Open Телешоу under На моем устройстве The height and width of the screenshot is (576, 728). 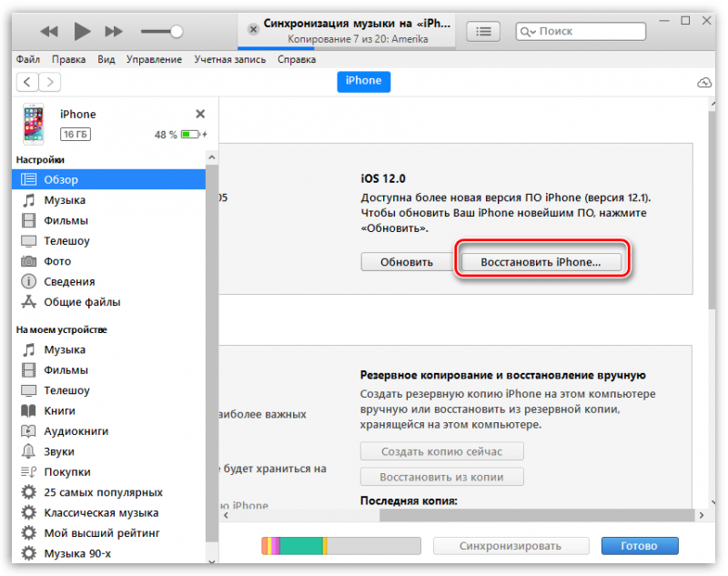pos(108,390)
